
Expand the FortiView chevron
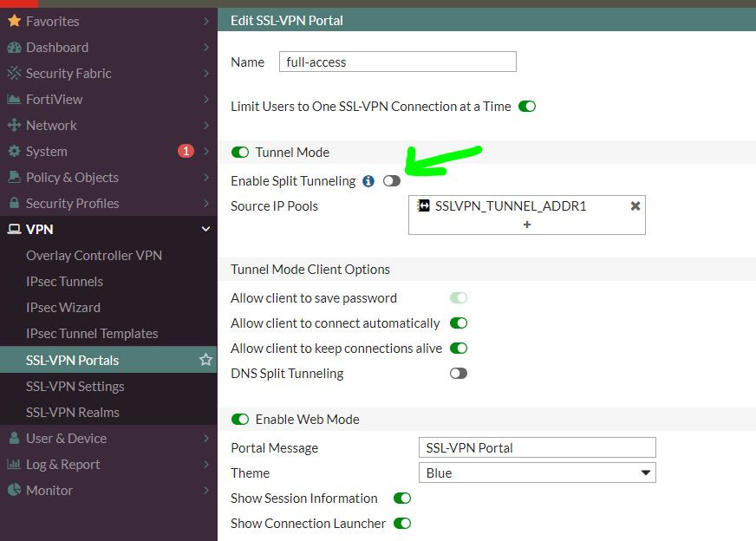click(x=205, y=100)
